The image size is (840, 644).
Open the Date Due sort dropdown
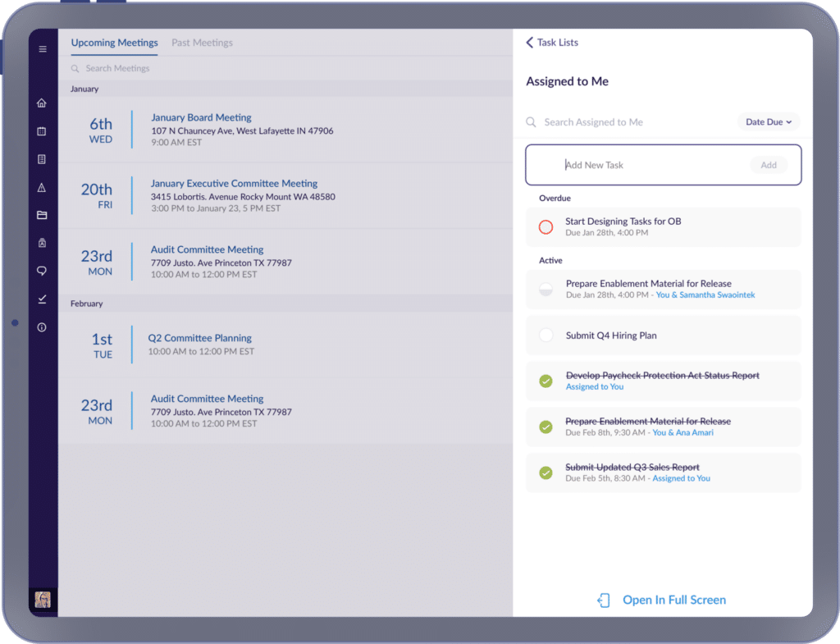[768, 121]
